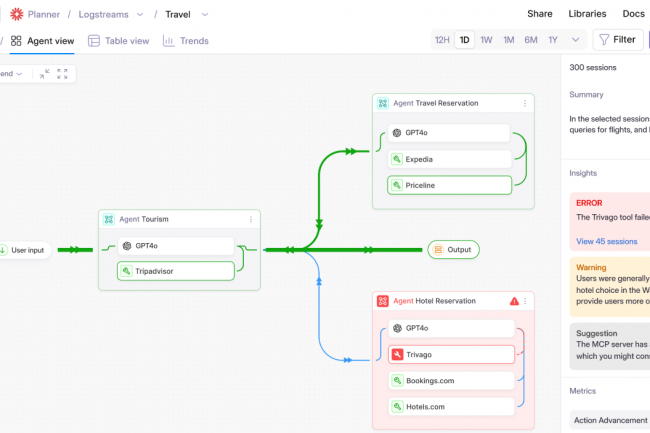Open Travel Reservation agent options menu
The height and width of the screenshot is (433, 650).
525,103
